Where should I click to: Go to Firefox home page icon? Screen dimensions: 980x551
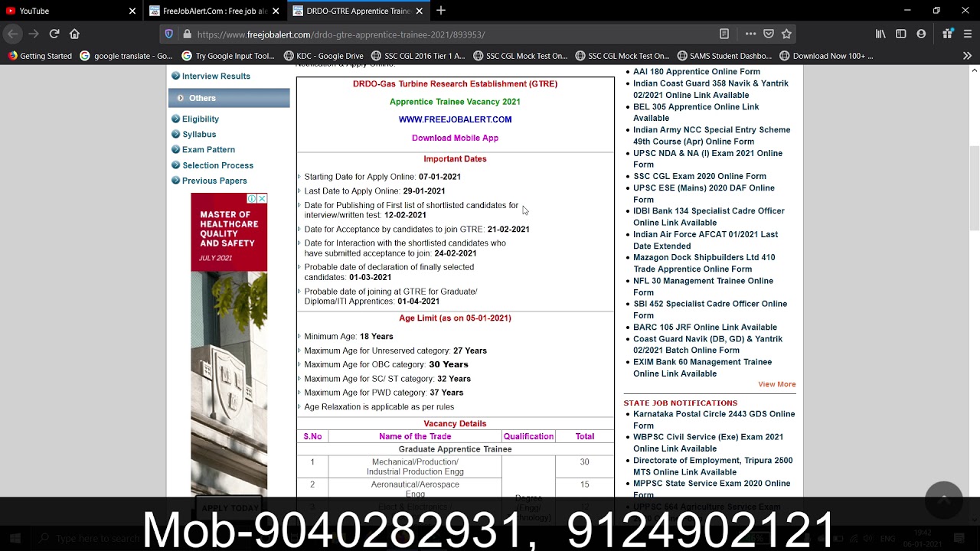click(74, 34)
